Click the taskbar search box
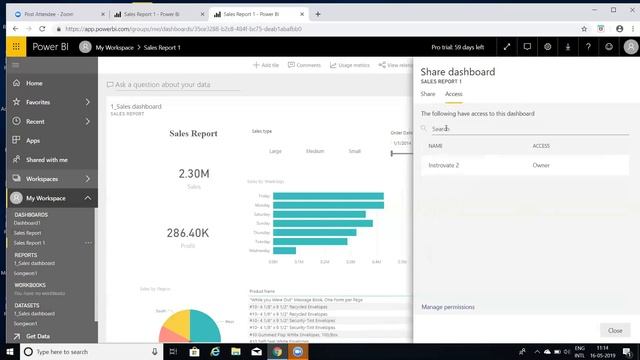The height and width of the screenshot is (360, 640). [x=91, y=351]
